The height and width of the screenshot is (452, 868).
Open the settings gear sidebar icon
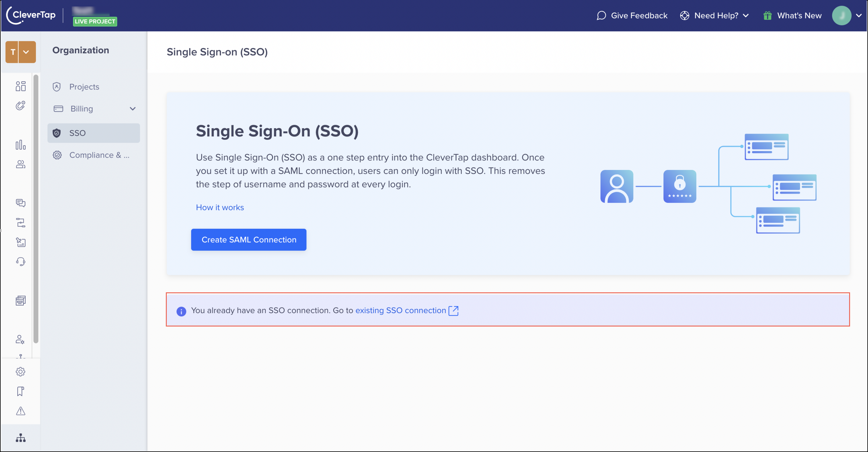point(21,372)
